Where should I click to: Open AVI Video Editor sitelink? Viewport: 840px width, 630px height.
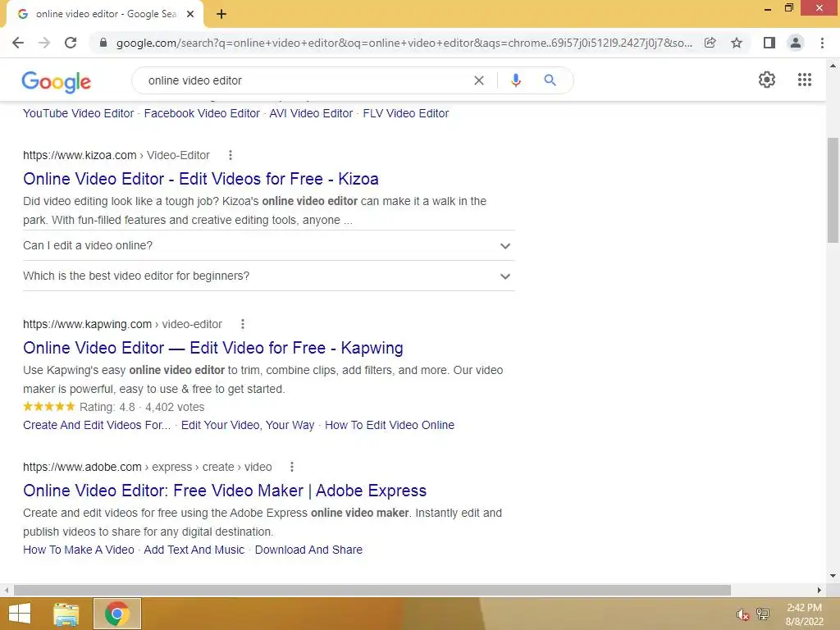coord(311,113)
